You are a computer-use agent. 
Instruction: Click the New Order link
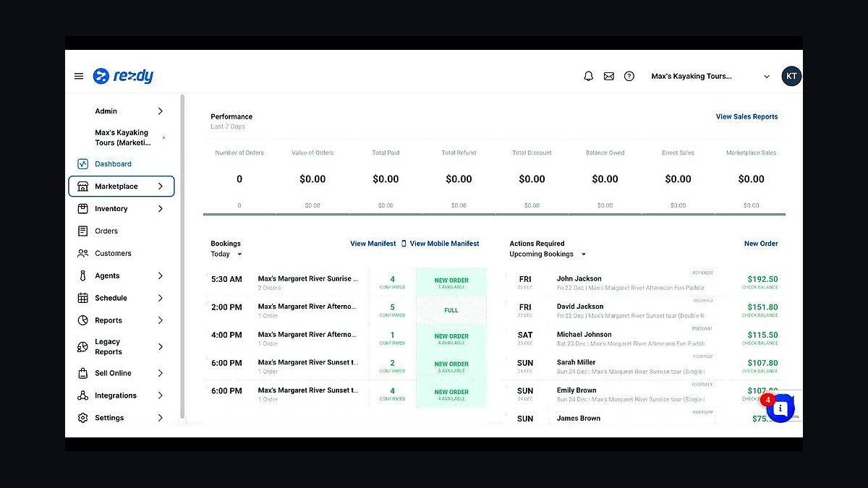pos(761,244)
